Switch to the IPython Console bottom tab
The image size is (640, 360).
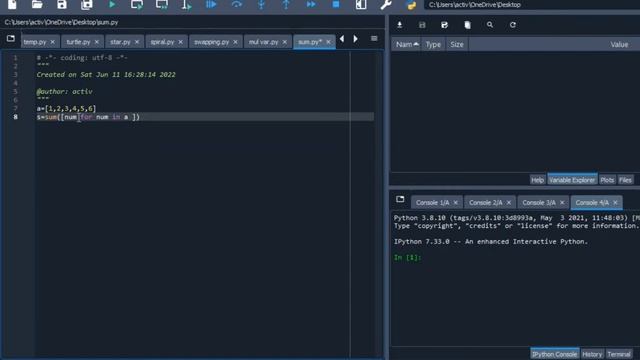(x=554, y=354)
